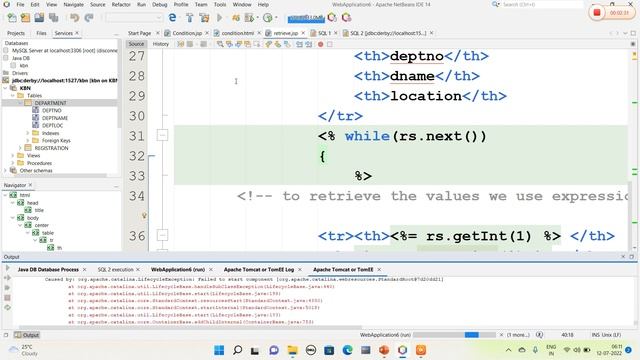Click the Save All toolbar icon

coord(53,18)
